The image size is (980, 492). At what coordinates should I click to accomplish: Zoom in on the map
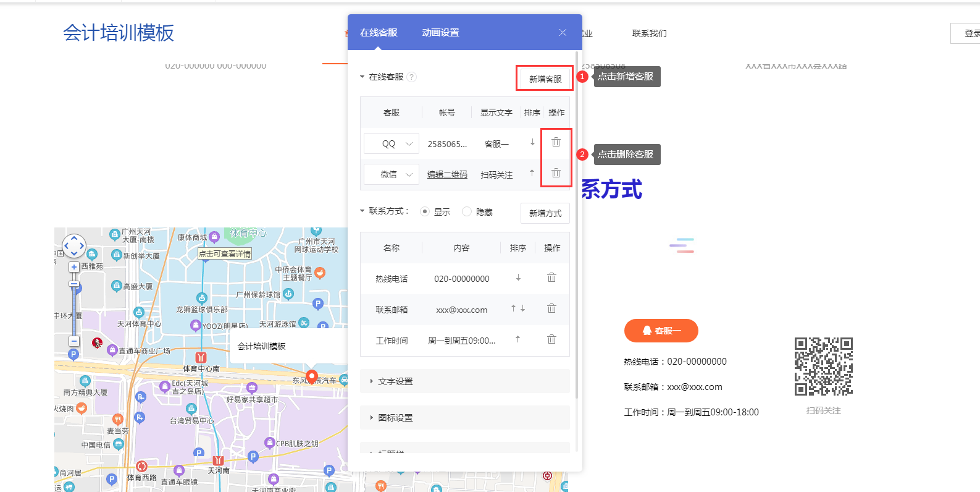point(74,267)
